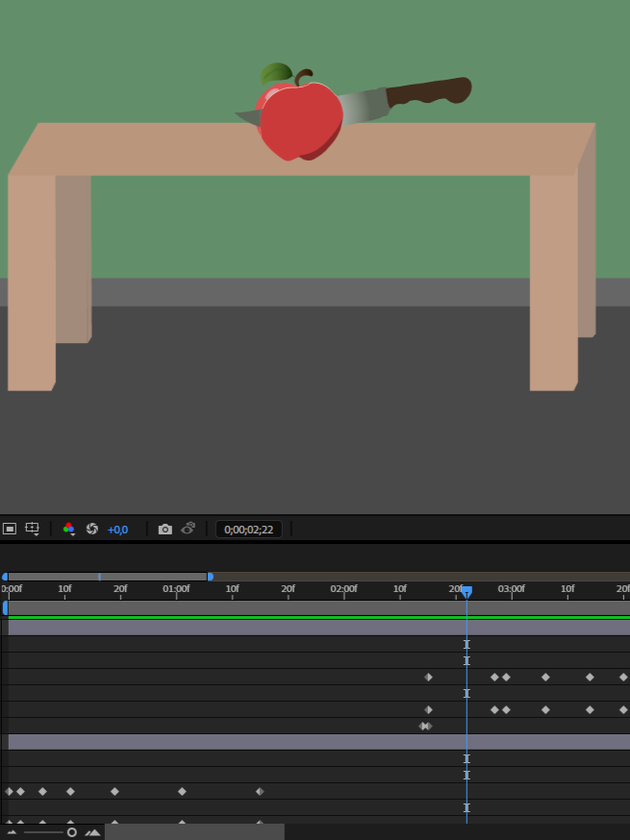The height and width of the screenshot is (840, 630).
Task: Toggle the Region of Interest icon
Action: pyautogui.click(x=10, y=529)
